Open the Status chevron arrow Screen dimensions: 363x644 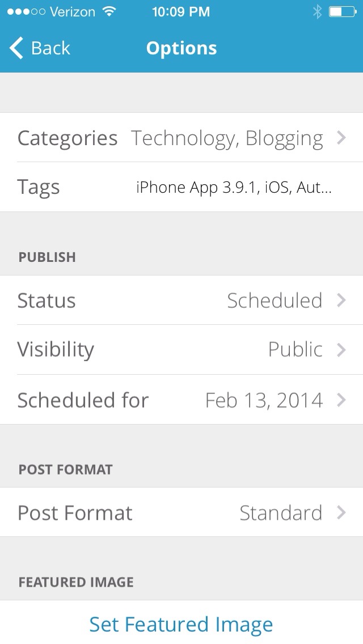click(341, 300)
